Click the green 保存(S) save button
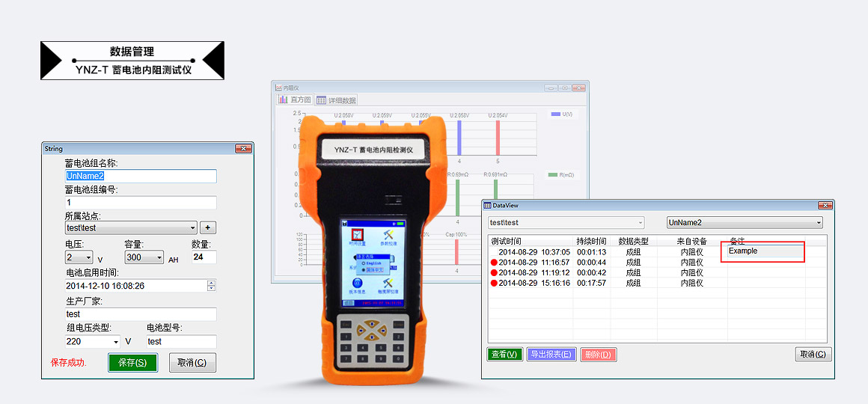The image size is (868, 404). tap(133, 363)
